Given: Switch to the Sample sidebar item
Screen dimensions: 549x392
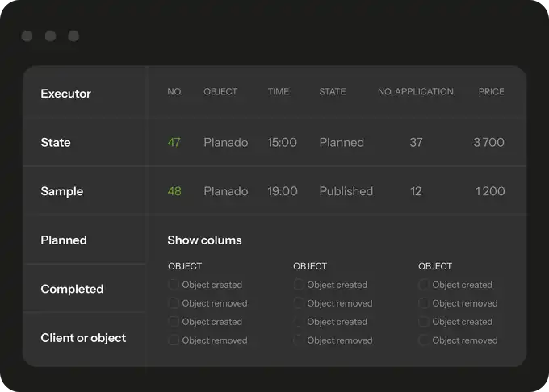Looking at the screenshot, I should pyautogui.click(x=64, y=191).
